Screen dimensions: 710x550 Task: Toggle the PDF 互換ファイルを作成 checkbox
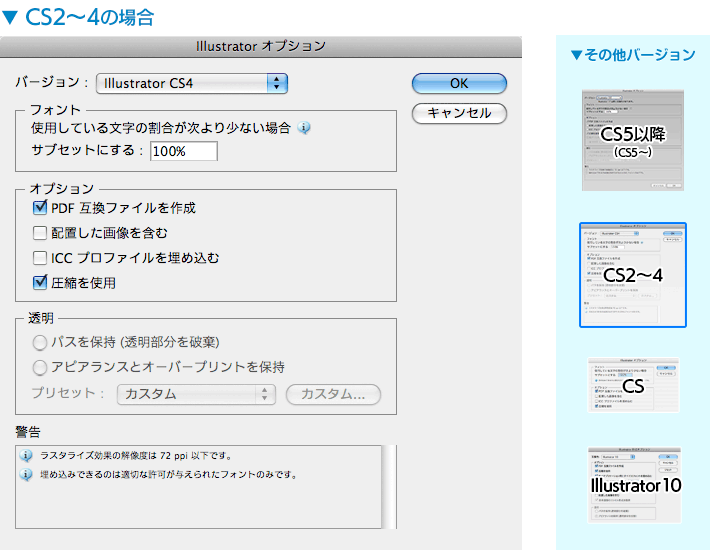(x=40, y=208)
